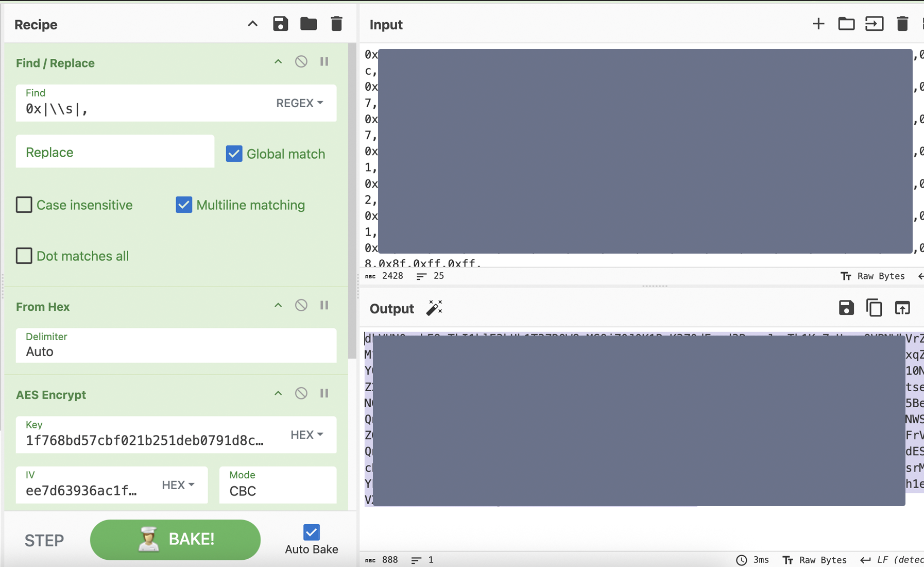Uncheck the Global match checkbox
This screenshot has height=567, width=924.
pos(234,154)
